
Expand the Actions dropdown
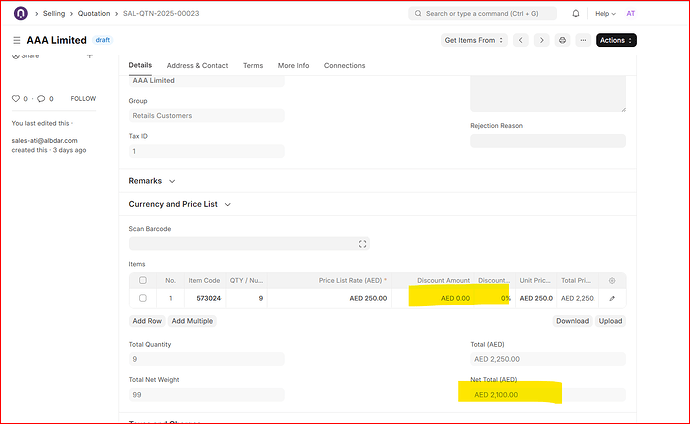616,40
